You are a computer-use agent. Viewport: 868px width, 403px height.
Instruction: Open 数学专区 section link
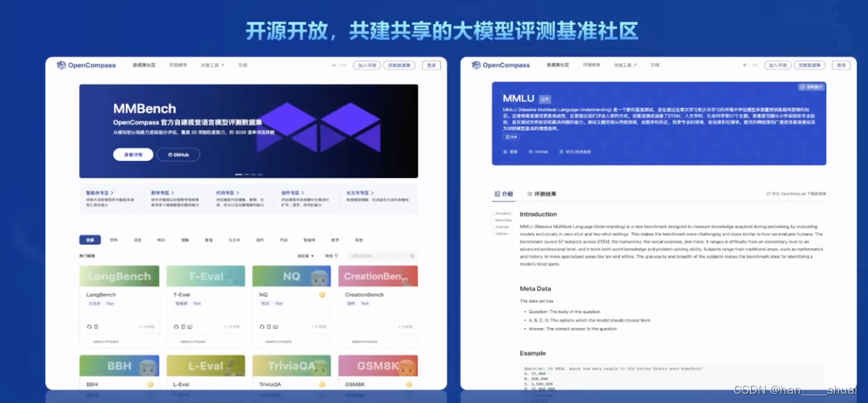click(162, 193)
